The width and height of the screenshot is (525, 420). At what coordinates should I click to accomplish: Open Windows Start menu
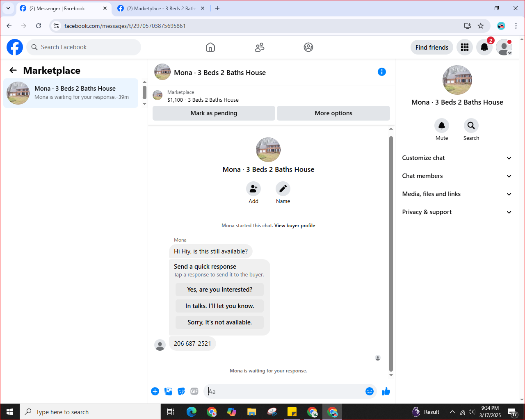[x=10, y=412]
